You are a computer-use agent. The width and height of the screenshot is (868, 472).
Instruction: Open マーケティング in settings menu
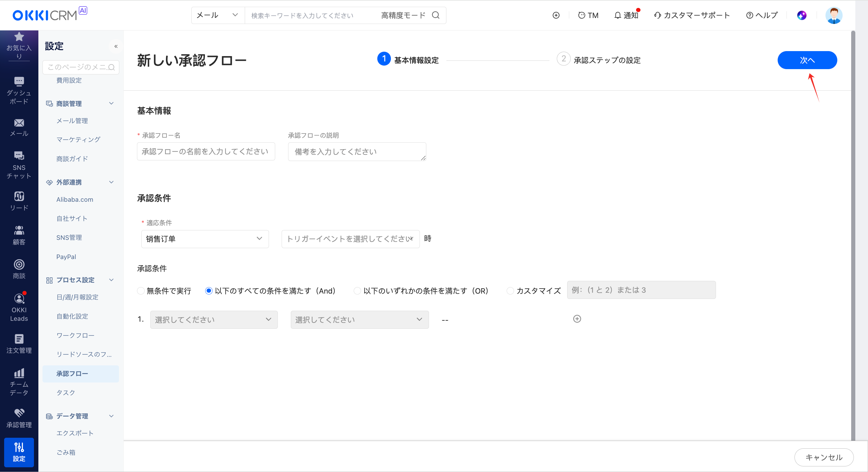tap(78, 140)
